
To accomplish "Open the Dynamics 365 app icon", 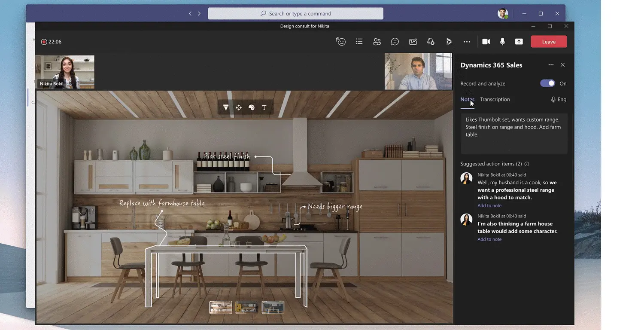I will (449, 41).
